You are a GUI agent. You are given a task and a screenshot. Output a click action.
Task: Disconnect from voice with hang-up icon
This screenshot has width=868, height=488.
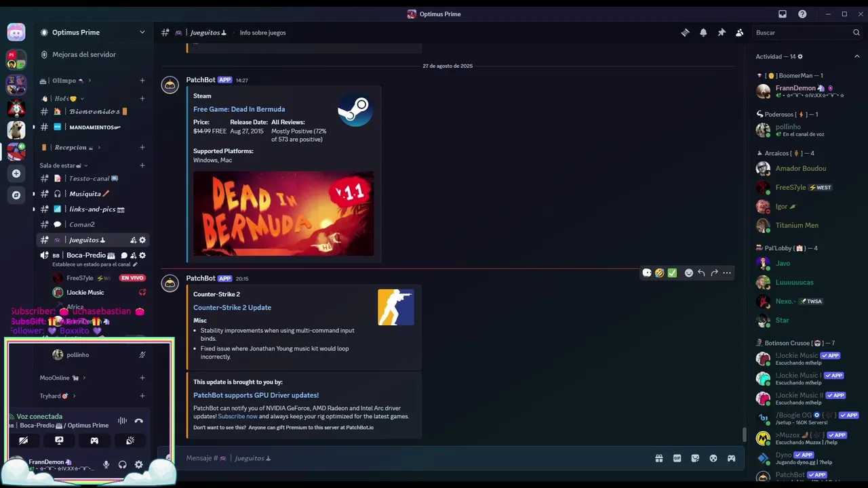pyautogui.click(x=139, y=421)
